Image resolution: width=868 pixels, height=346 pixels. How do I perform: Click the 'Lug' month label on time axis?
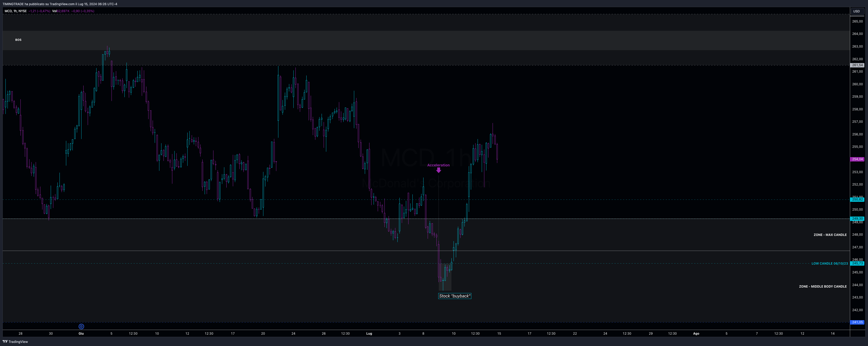tap(369, 334)
